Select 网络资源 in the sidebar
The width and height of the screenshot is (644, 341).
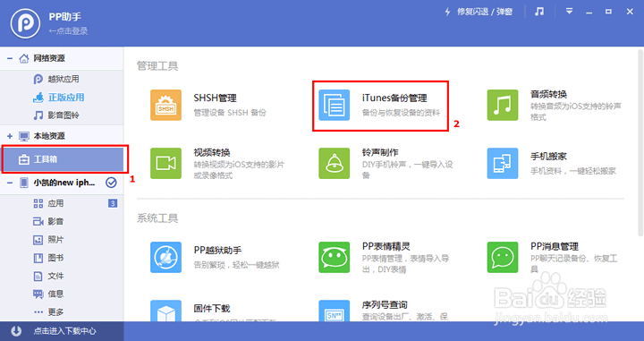(x=49, y=58)
